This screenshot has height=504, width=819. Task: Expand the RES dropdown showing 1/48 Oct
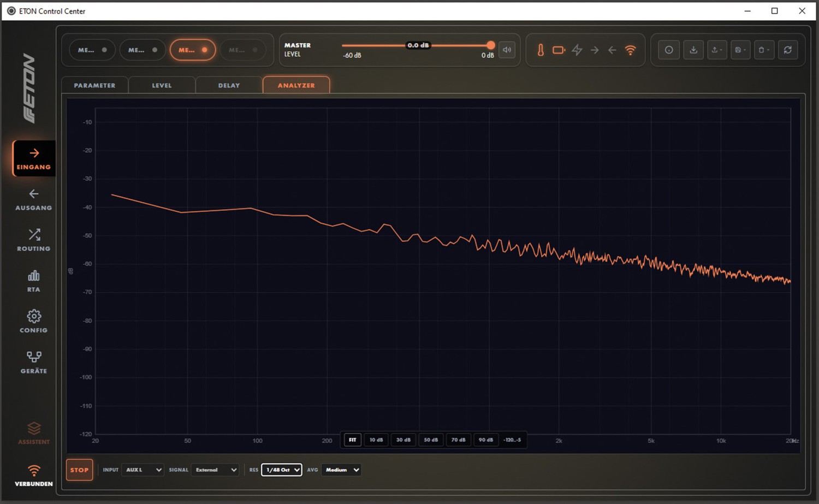click(x=282, y=470)
